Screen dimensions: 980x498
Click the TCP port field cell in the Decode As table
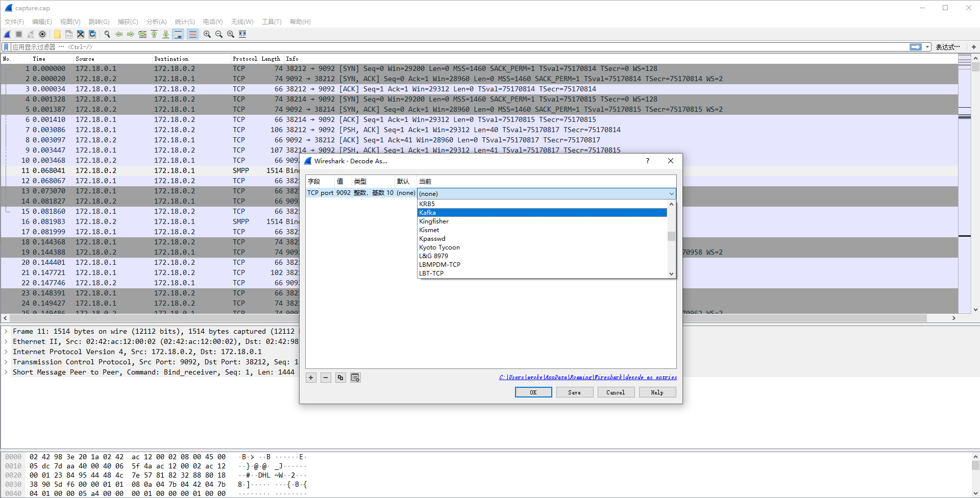pos(321,193)
